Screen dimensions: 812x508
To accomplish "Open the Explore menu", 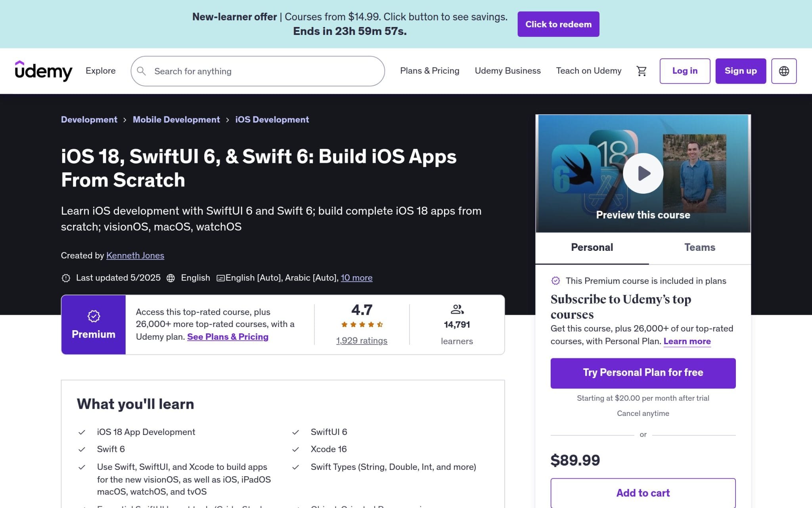I will click(x=101, y=71).
